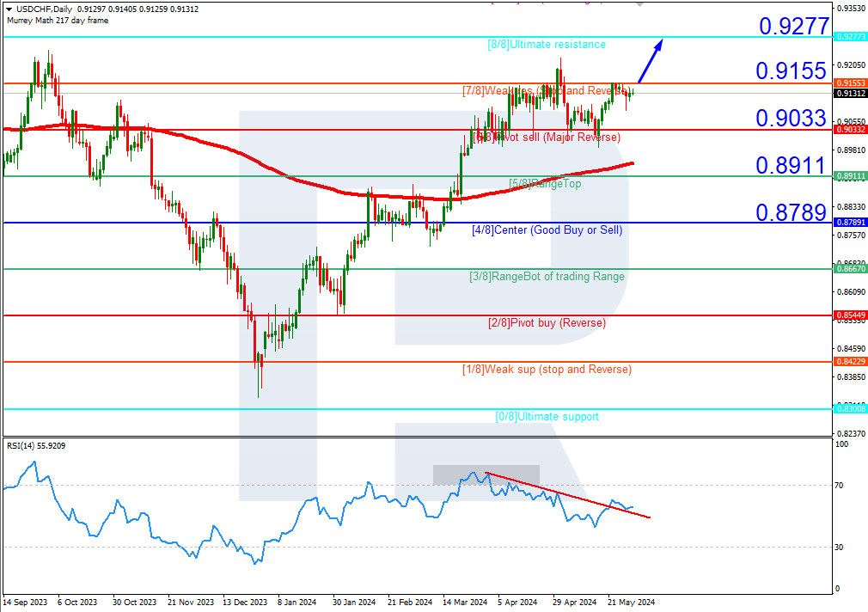868x612 pixels.
Task: Select the [4/8]Center (Good Buy or Sell) label
Action: click(x=547, y=229)
